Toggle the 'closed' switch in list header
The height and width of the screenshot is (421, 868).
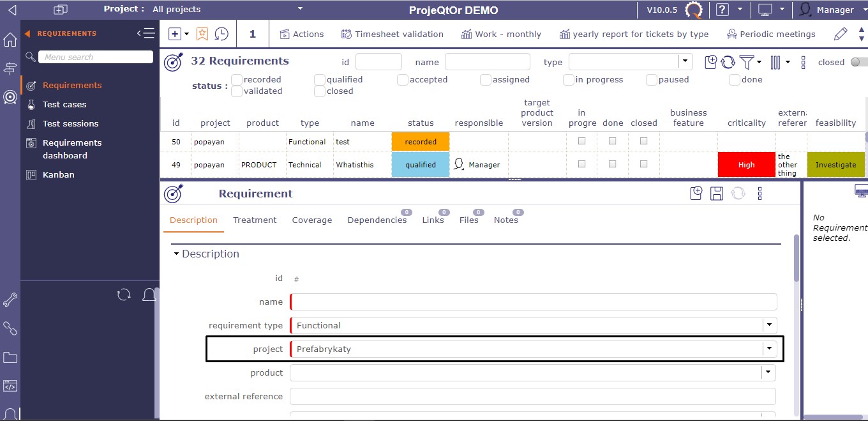[858, 62]
